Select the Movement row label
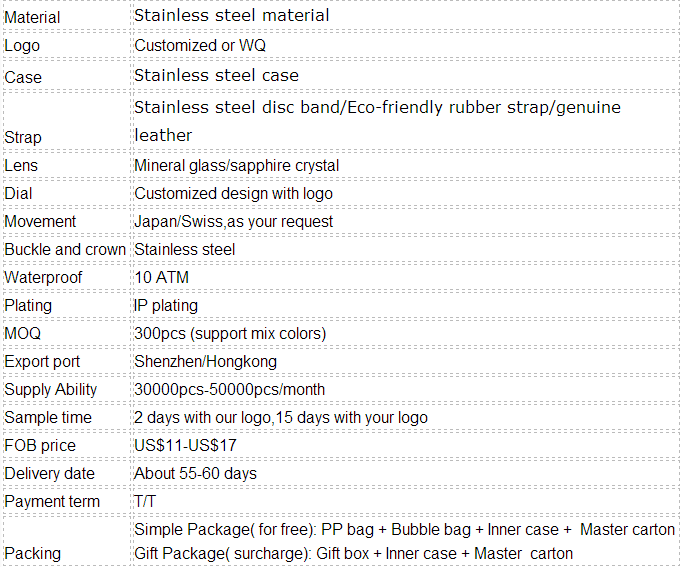This screenshot has height=567, width=688. point(40,222)
